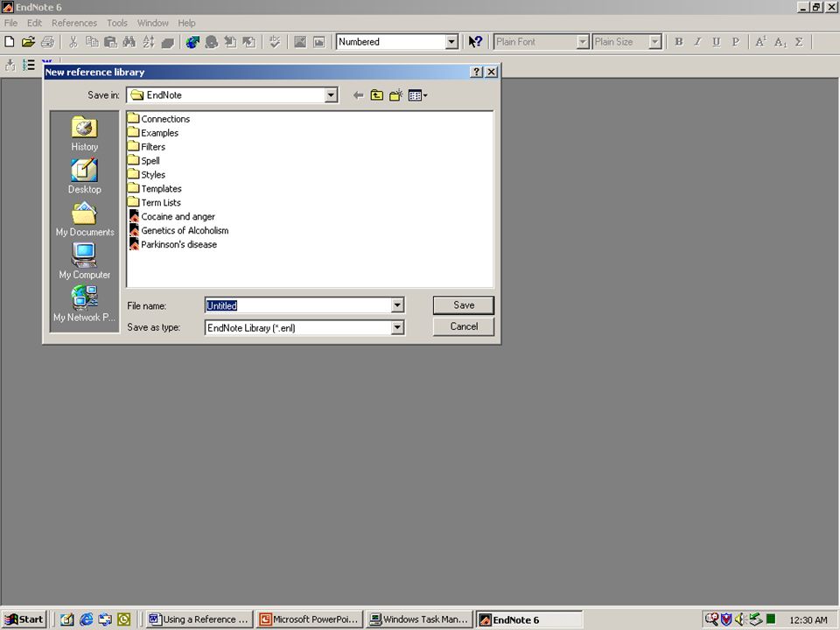This screenshot has height=630, width=840.
Task: Select the Filters folder
Action: (147, 147)
